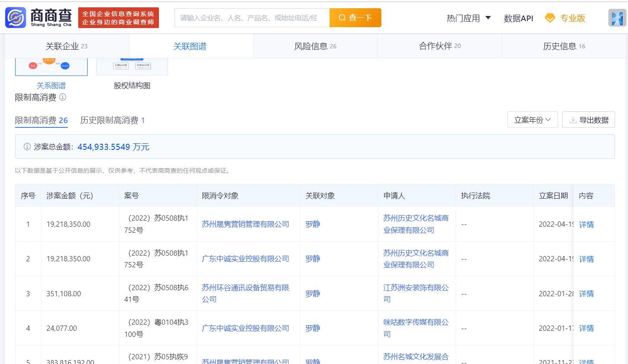Click the Shang Shang Cha logo
628x364 pixels.
coord(38,18)
